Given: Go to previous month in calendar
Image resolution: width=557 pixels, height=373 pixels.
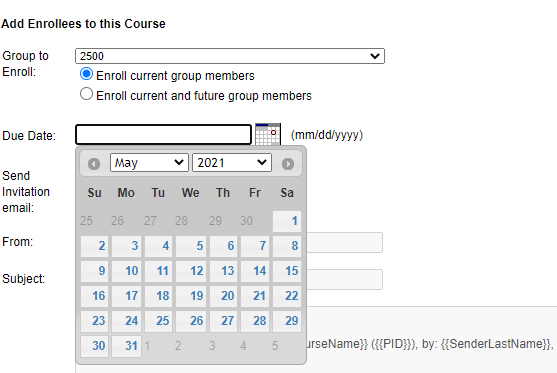Looking at the screenshot, I should point(94,164).
